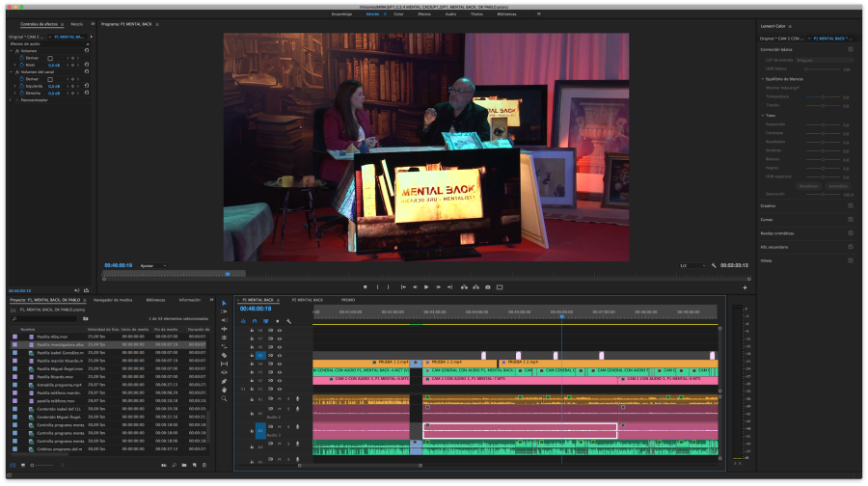The width and height of the screenshot is (868, 486).
Task: Click Lift button in monitor controls
Action: pos(464,287)
